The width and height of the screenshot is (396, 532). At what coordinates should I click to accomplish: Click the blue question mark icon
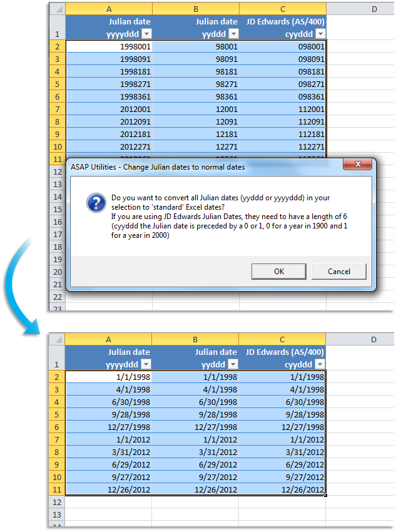tap(94, 203)
